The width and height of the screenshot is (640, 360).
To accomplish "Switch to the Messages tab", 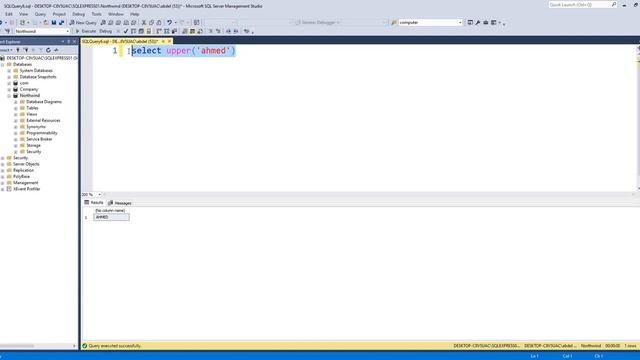I will point(120,203).
